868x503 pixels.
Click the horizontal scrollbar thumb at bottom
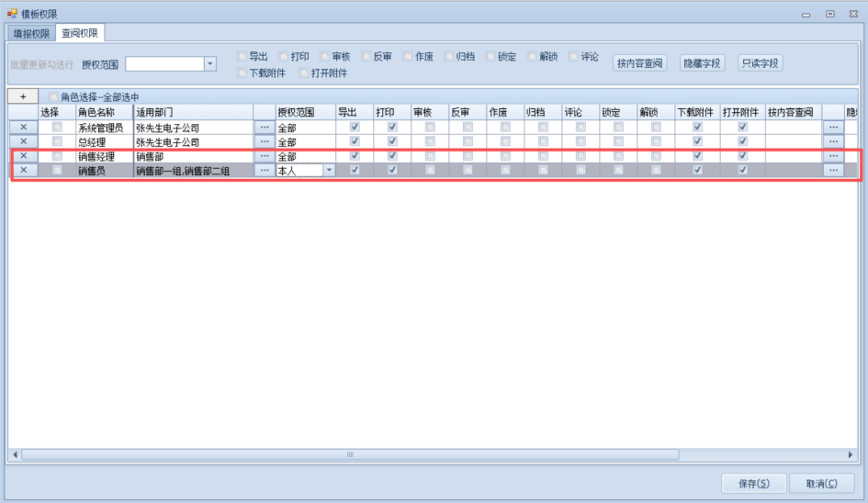[x=349, y=454]
